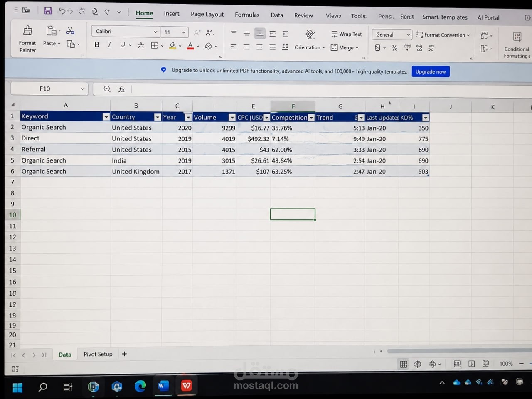The height and width of the screenshot is (399, 532).
Task: Click the Cut scissors icon
Action: click(70, 30)
